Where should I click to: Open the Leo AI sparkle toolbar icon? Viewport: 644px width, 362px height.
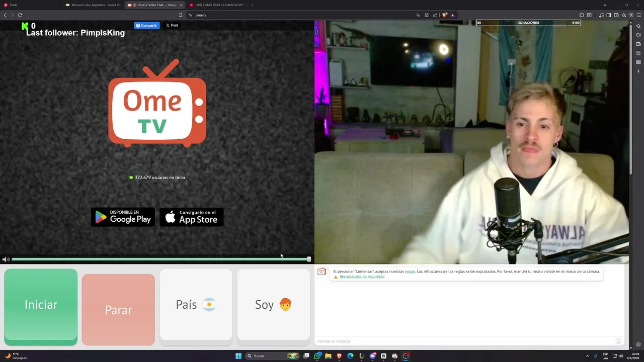(624, 15)
